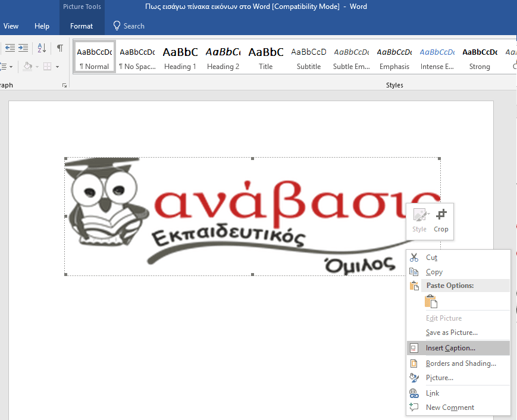Viewport: 517px width, 420px height.
Task: Open the Borders dropdown arrow
Action: point(57,67)
